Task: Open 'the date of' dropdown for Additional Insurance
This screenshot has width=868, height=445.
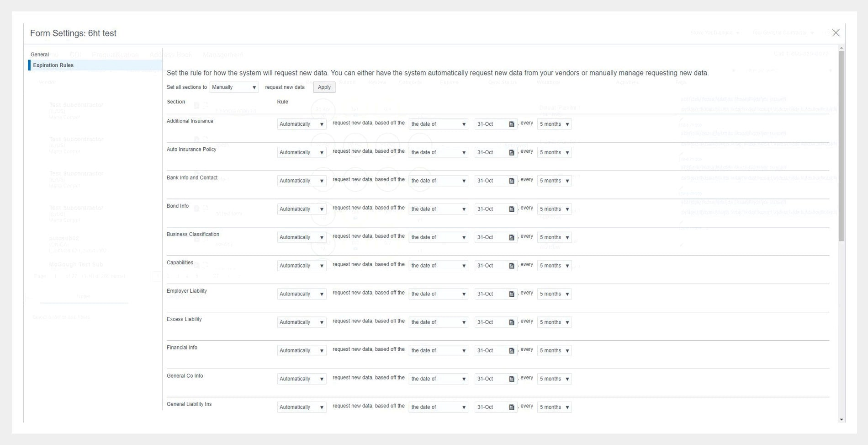Action: (x=438, y=124)
